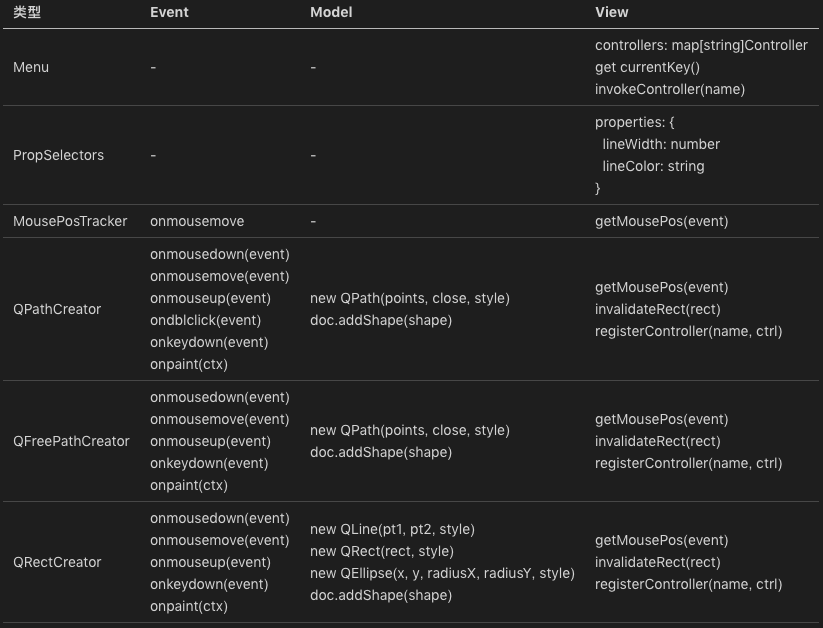
Task: Select the Menu row label
Action: [x=31, y=67]
